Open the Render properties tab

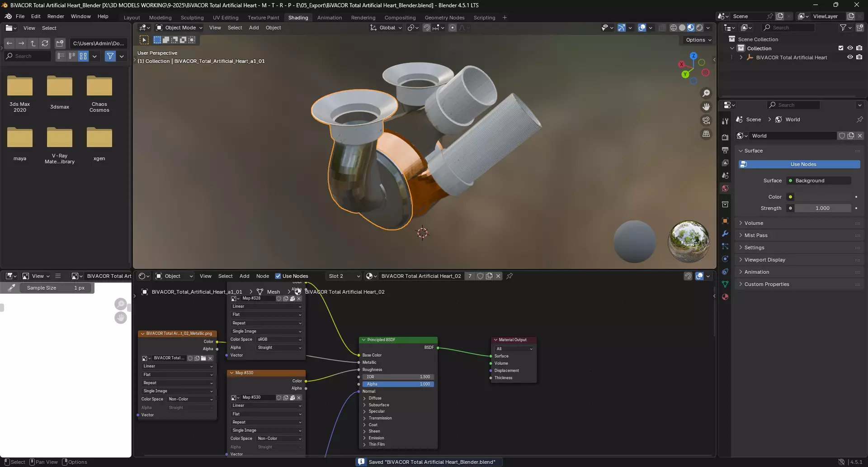[725, 137]
